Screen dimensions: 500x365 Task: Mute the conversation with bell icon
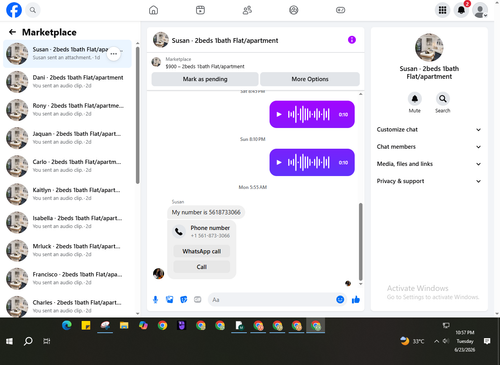pyautogui.click(x=415, y=99)
